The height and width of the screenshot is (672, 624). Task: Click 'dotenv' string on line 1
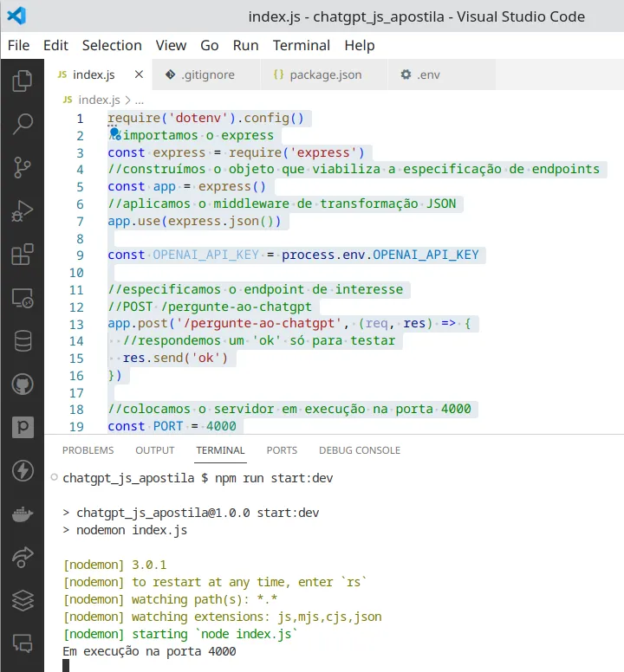pyautogui.click(x=198, y=118)
